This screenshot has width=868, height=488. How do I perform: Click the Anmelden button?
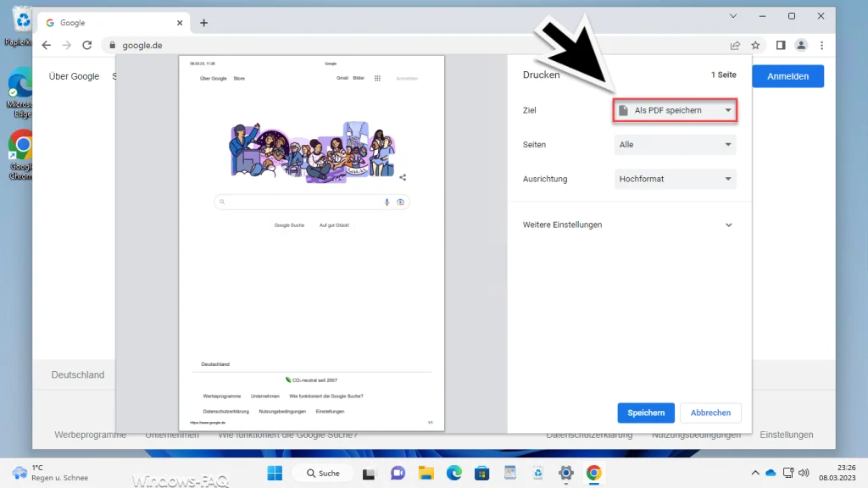point(787,76)
